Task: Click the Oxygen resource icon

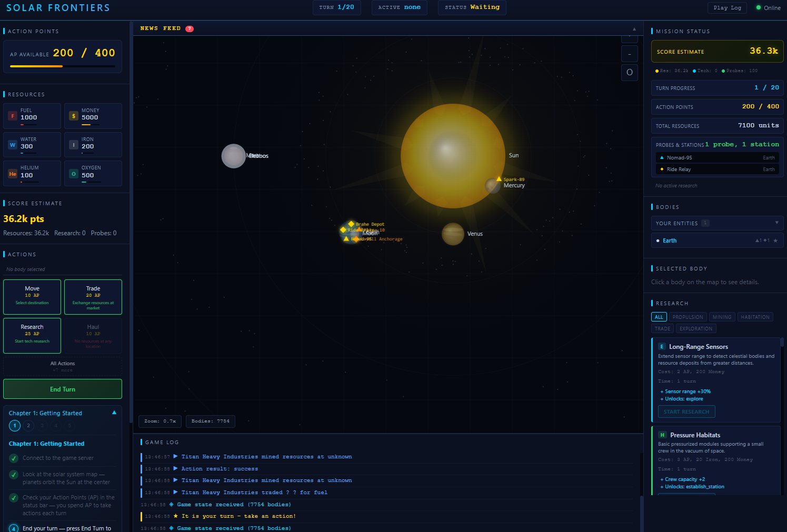Action: 73,173
